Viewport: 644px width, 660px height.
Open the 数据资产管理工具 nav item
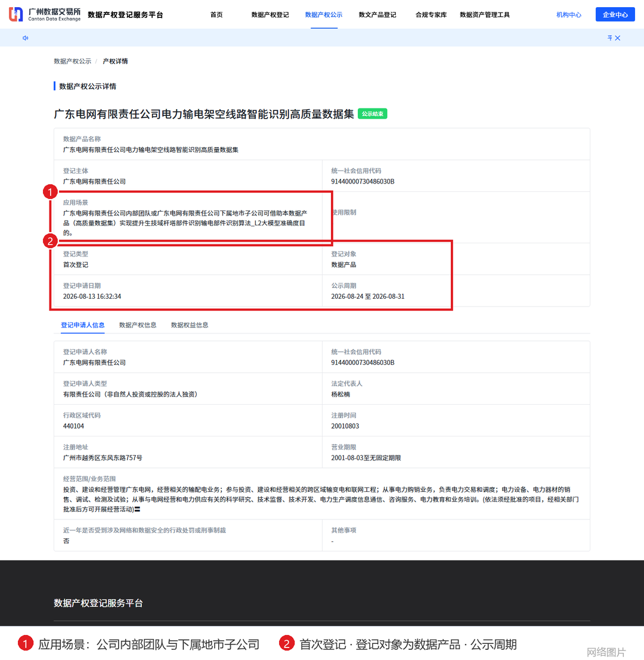[x=484, y=15]
